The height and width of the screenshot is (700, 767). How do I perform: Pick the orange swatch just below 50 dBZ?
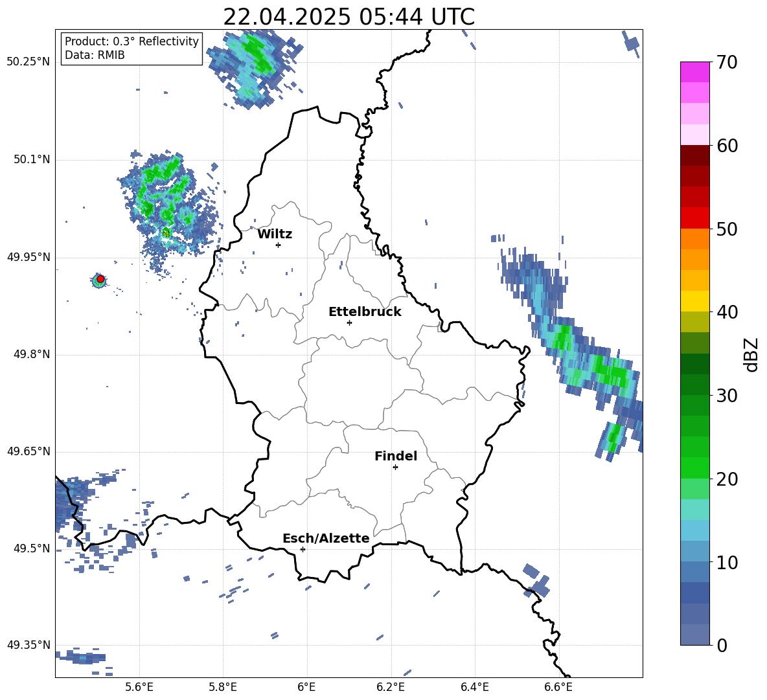(x=694, y=239)
